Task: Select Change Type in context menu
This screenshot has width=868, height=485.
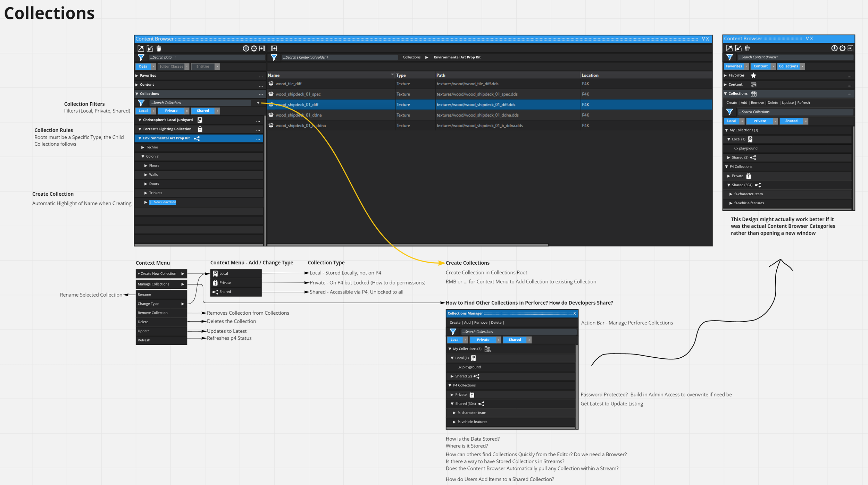Action: click(x=148, y=304)
